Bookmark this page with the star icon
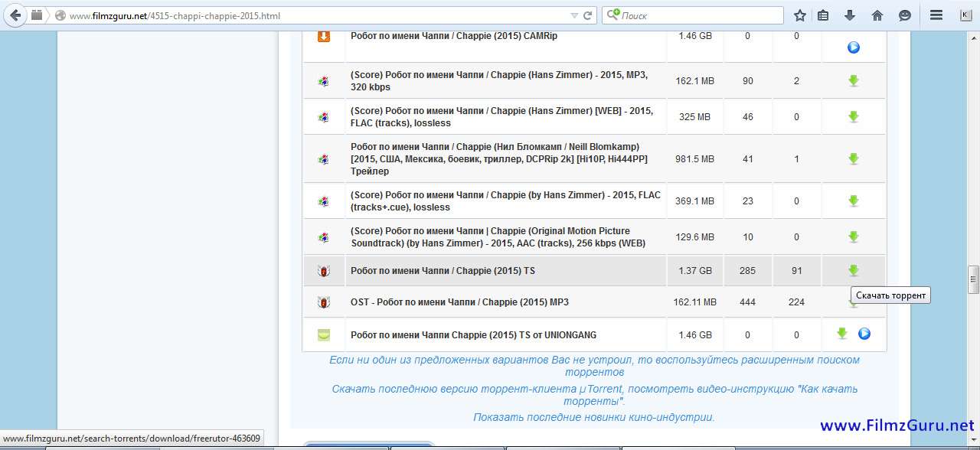 [x=800, y=15]
